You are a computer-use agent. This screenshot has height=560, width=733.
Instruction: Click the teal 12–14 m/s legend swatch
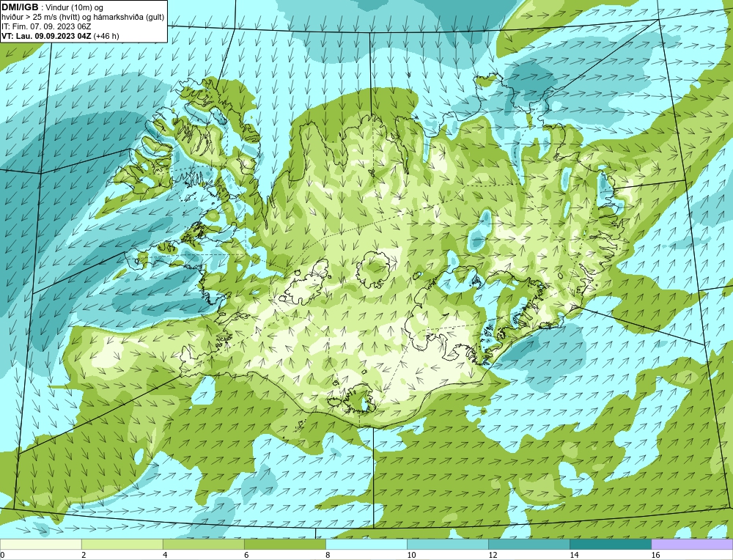click(528, 545)
